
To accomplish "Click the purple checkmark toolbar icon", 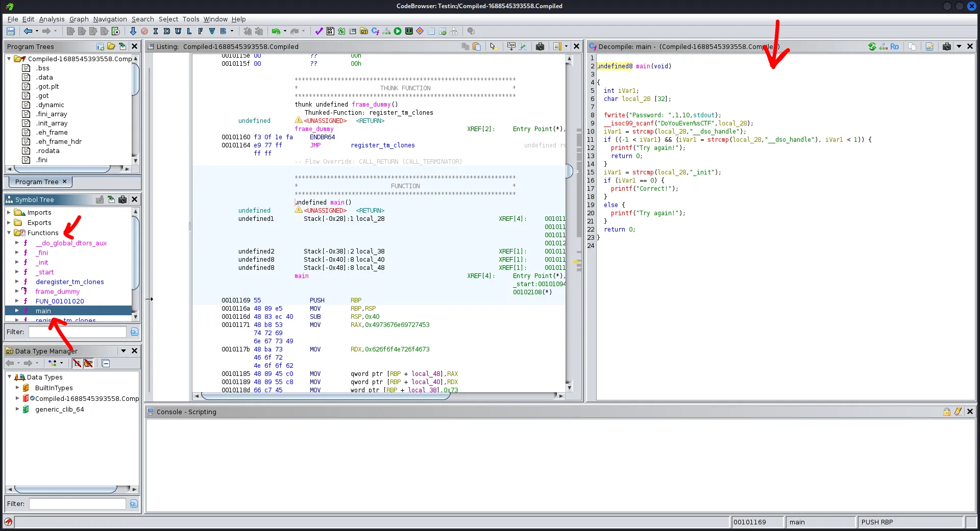I will click(319, 31).
